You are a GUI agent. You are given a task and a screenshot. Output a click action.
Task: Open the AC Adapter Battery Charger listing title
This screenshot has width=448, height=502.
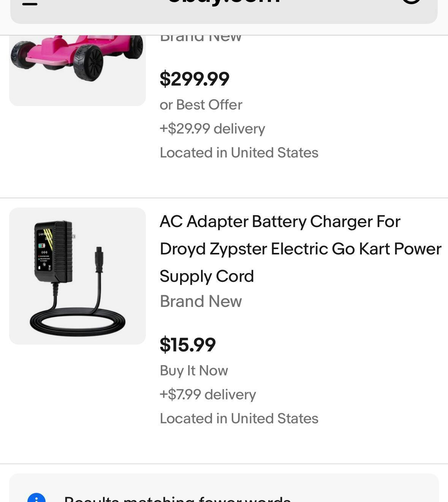(280, 222)
